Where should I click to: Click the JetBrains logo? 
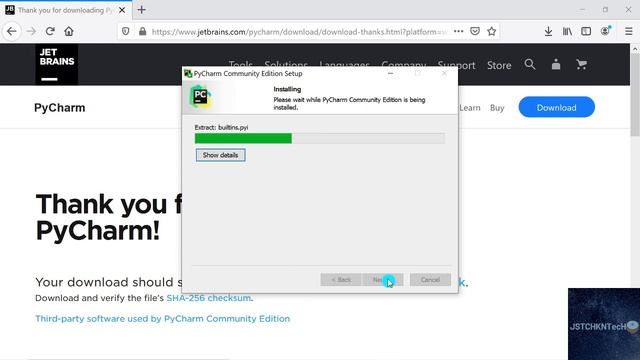pos(57,64)
